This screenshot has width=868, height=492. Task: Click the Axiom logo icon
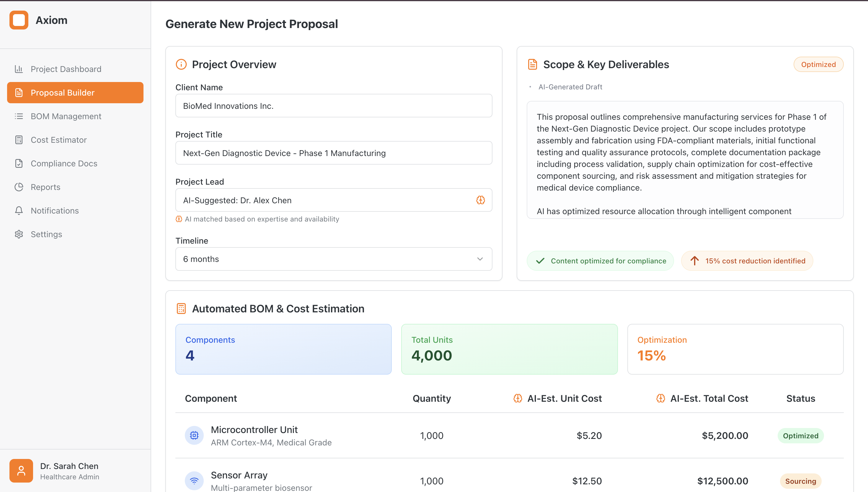point(19,20)
